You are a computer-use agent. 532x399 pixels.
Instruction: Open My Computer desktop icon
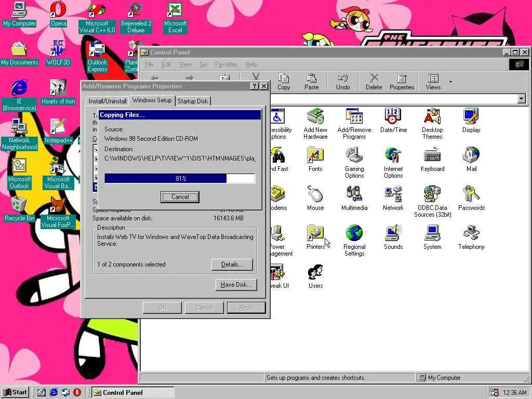coord(19,14)
